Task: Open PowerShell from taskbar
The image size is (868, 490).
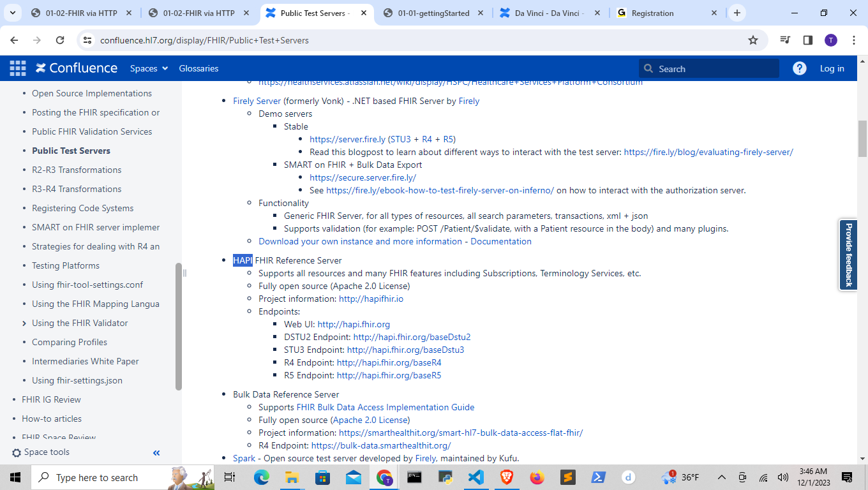Action: pos(599,477)
